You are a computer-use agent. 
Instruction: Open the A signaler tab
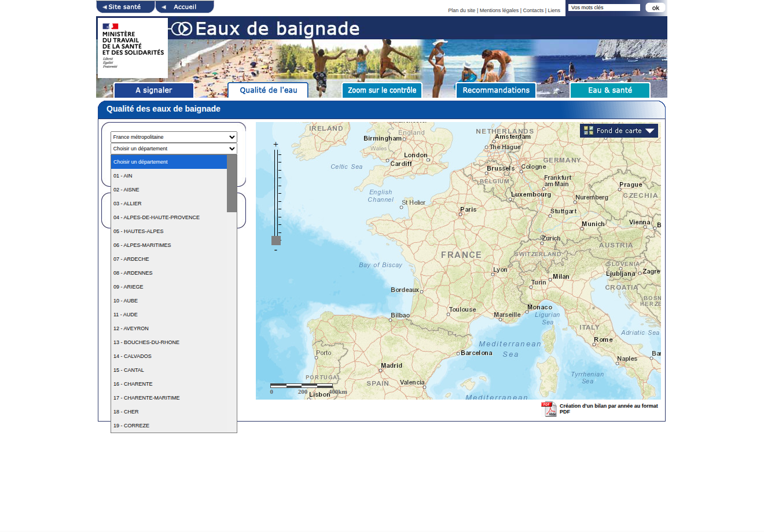[x=154, y=90]
